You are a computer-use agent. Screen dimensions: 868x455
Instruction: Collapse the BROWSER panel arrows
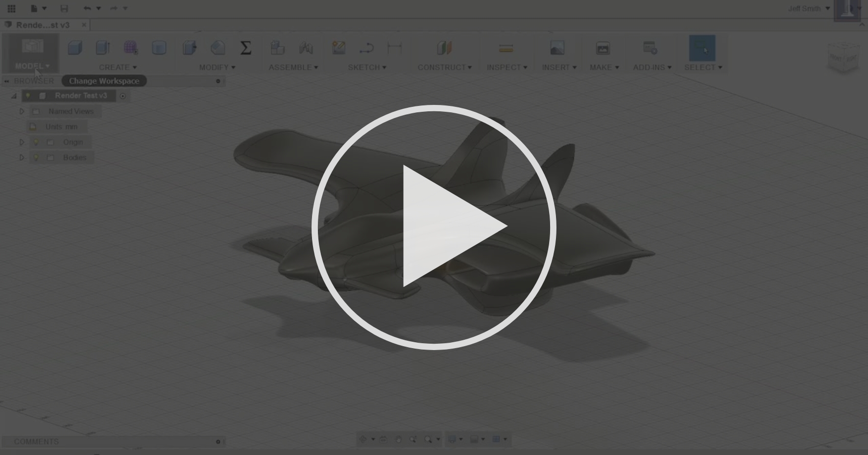pyautogui.click(x=7, y=81)
